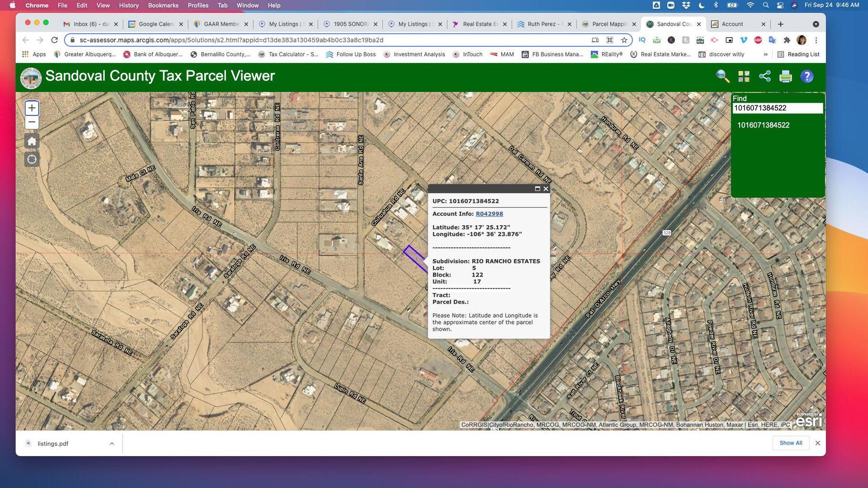Return map to default home extent
This screenshot has height=488, width=868.
coord(32,141)
